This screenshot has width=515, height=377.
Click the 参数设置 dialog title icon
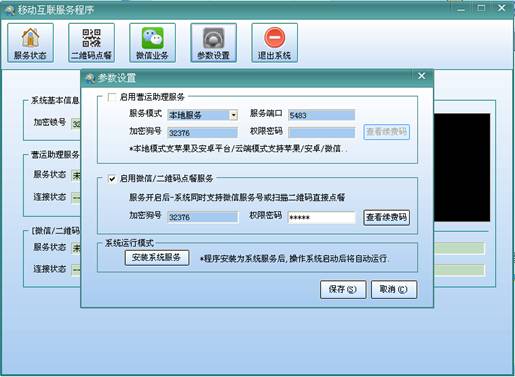pyautogui.click(x=90, y=78)
